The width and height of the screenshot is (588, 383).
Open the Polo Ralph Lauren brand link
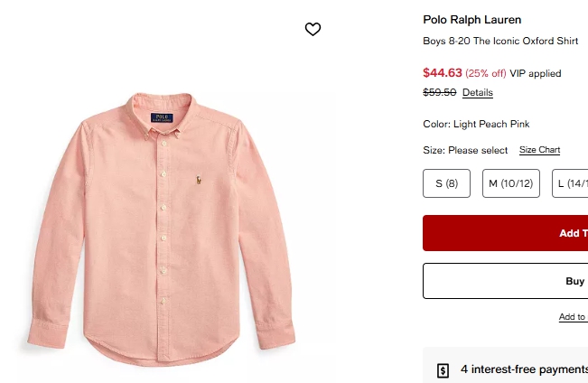(472, 20)
